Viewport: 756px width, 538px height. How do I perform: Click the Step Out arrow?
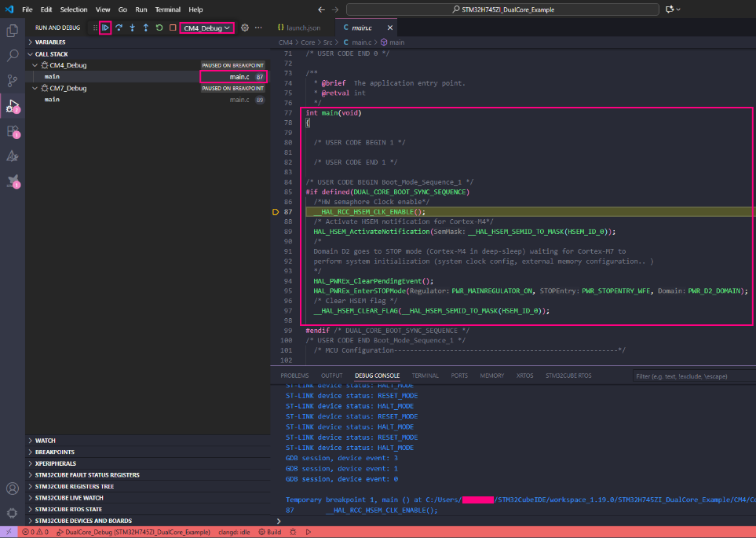(x=145, y=27)
